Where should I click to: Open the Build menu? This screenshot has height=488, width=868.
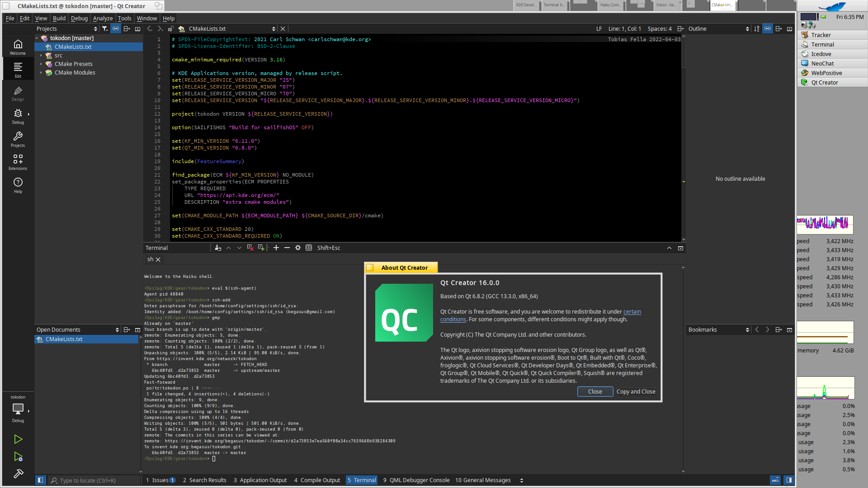point(59,18)
